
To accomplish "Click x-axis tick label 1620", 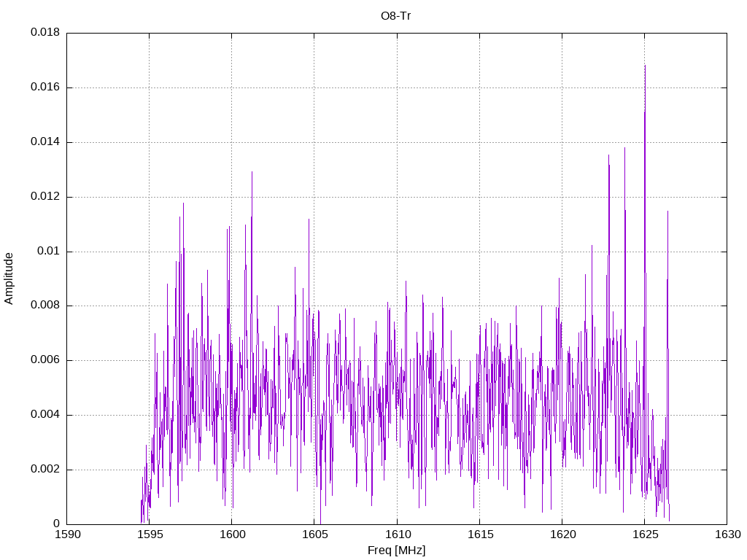I will pos(562,534).
